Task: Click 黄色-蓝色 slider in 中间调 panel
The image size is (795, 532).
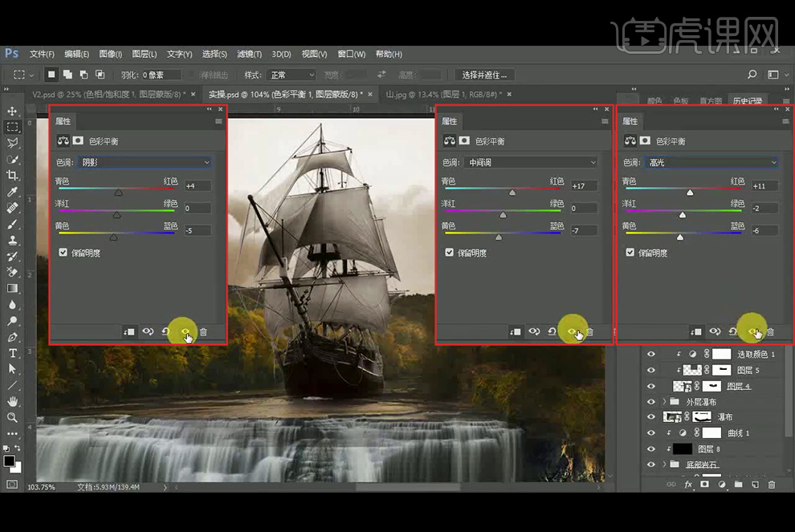Action: [x=503, y=234]
